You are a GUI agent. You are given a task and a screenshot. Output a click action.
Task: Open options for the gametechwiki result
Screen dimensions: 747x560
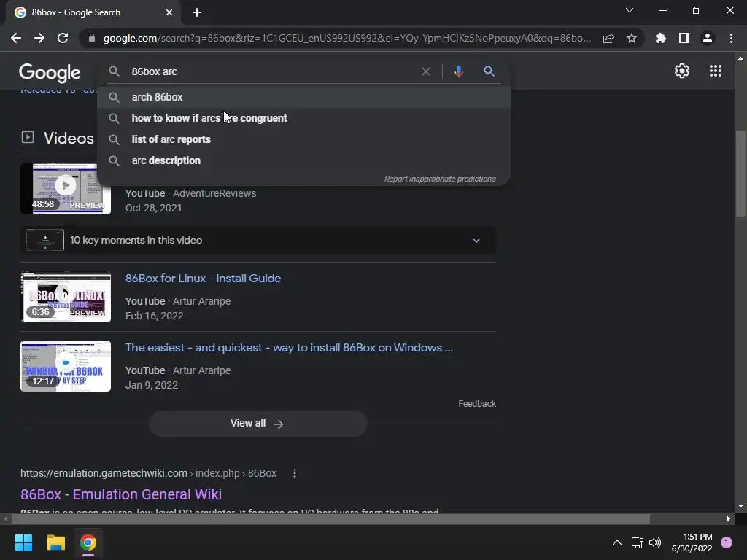click(295, 473)
